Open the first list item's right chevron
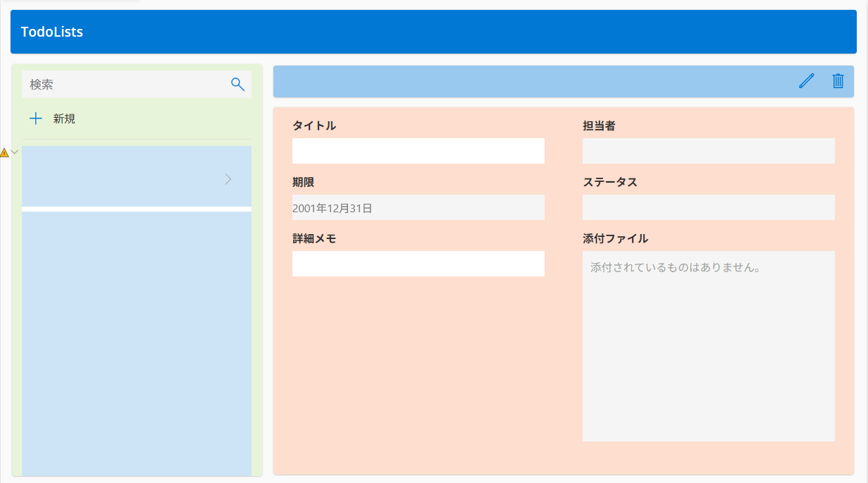The height and width of the screenshot is (483, 868). (x=228, y=179)
